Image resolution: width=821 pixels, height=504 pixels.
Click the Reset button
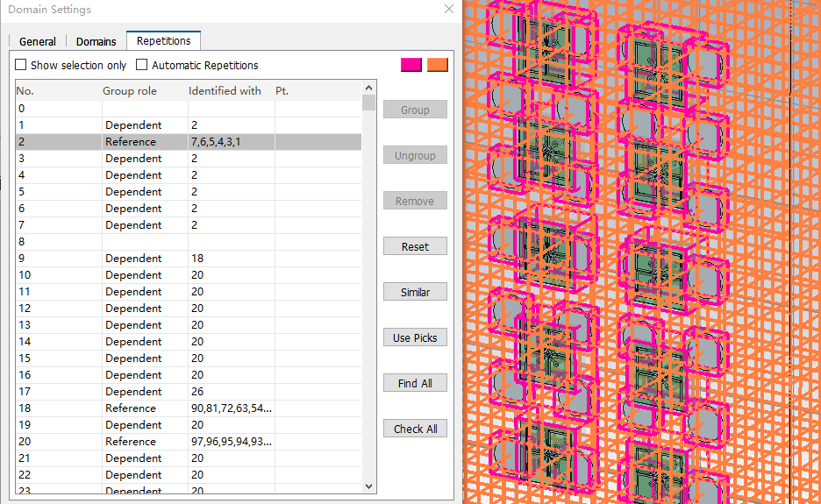[x=415, y=246]
